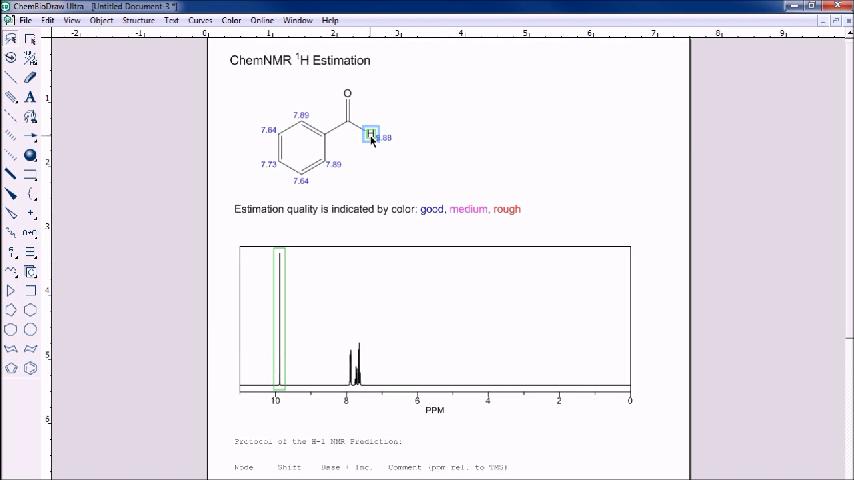
Task: Select the Bold Wedged Bond tool
Action: pyautogui.click(x=11, y=194)
